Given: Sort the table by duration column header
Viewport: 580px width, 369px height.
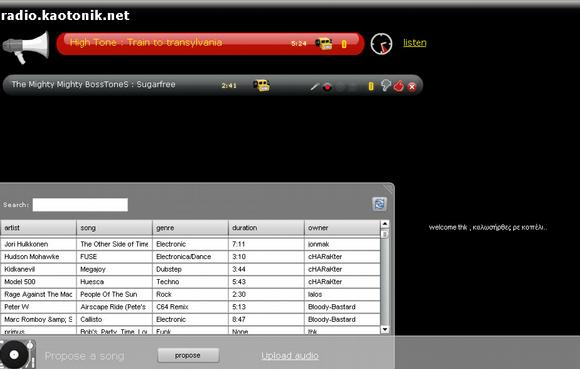Looking at the screenshot, I should [x=266, y=228].
